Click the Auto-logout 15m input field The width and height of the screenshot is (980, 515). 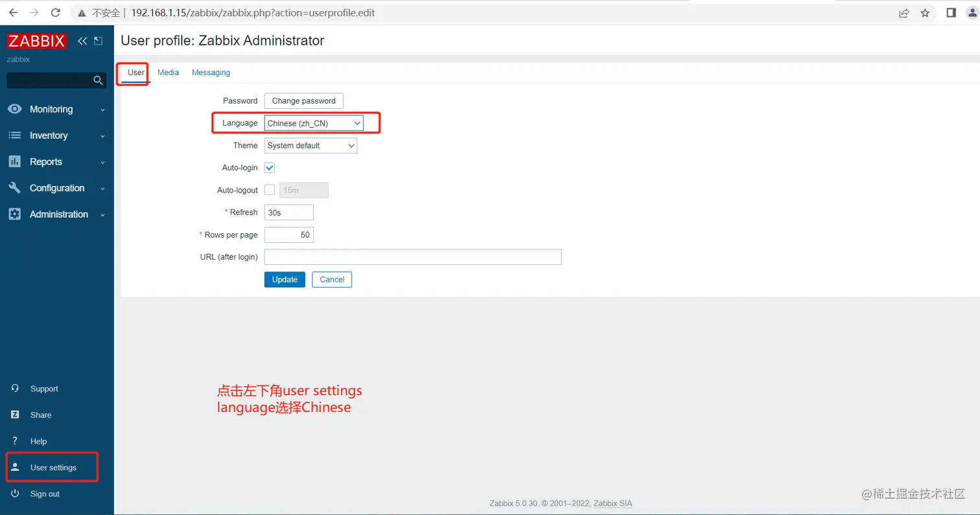click(x=304, y=190)
